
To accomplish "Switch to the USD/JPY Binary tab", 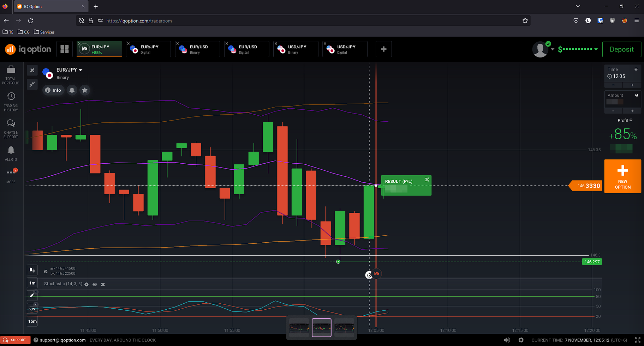I will tap(296, 49).
